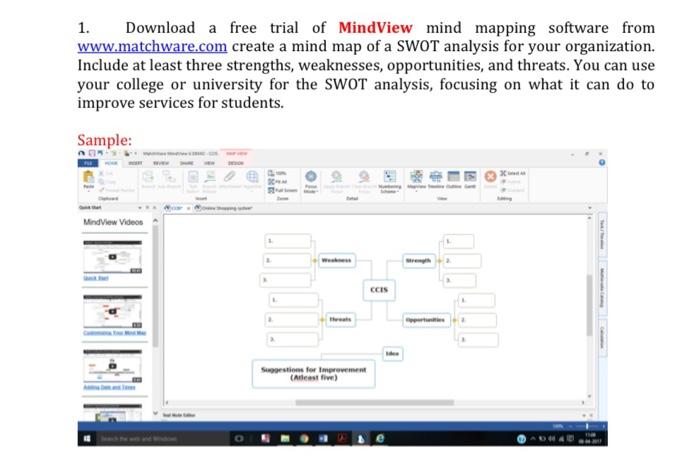
Task: Select the Gantt view icon
Action: point(470,179)
